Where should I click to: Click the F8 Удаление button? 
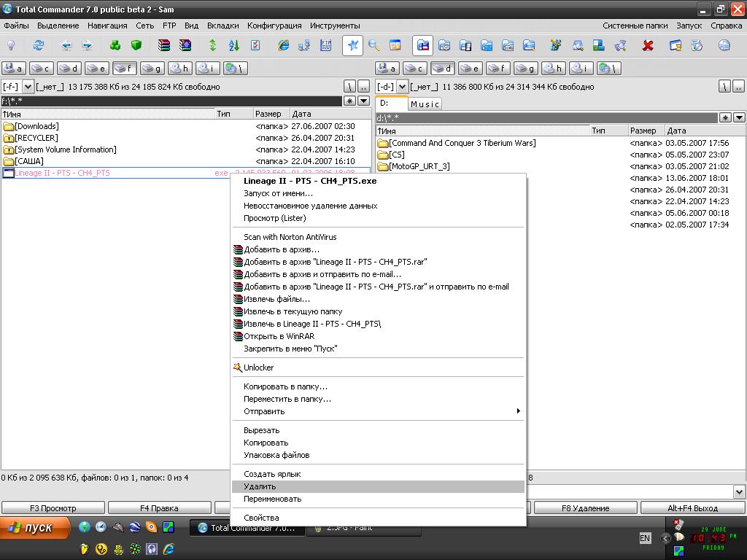click(586, 508)
